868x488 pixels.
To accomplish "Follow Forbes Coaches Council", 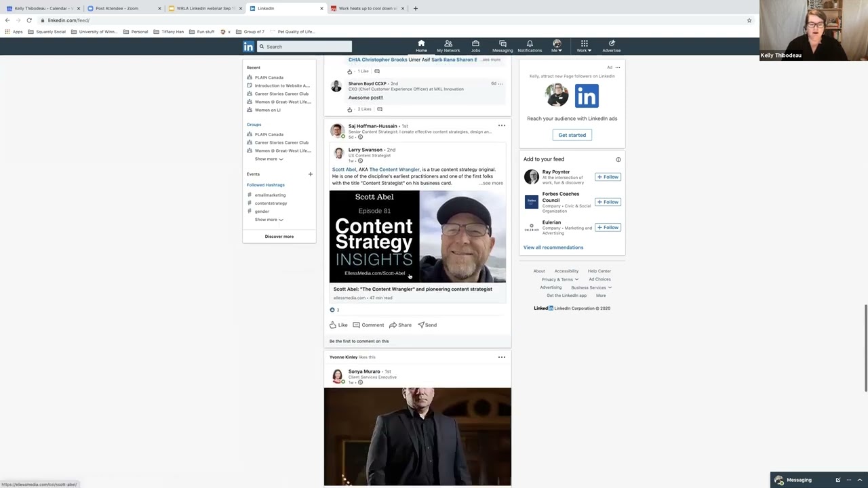I will point(608,202).
